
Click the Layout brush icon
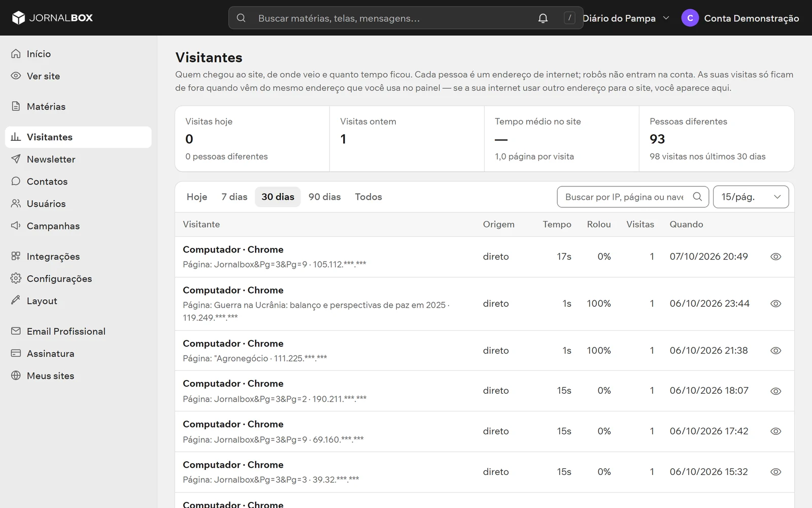pyautogui.click(x=16, y=301)
